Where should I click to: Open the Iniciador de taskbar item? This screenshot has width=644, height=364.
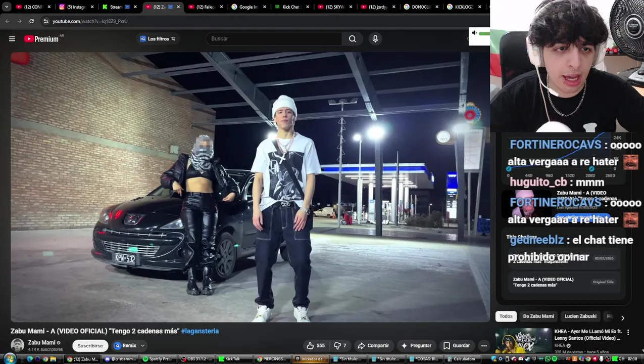click(x=311, y=359)
